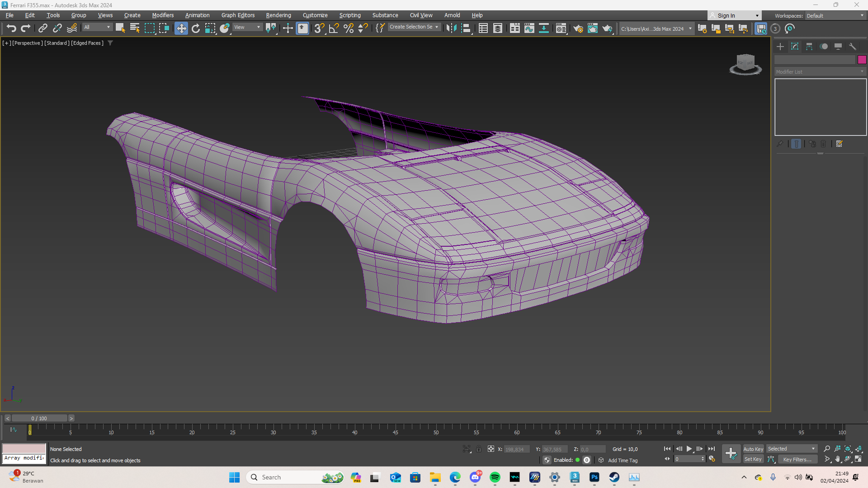This screenshot has width=868, height=488.
Task: Open the Curve Editor icon
Action: click(529, 28)
